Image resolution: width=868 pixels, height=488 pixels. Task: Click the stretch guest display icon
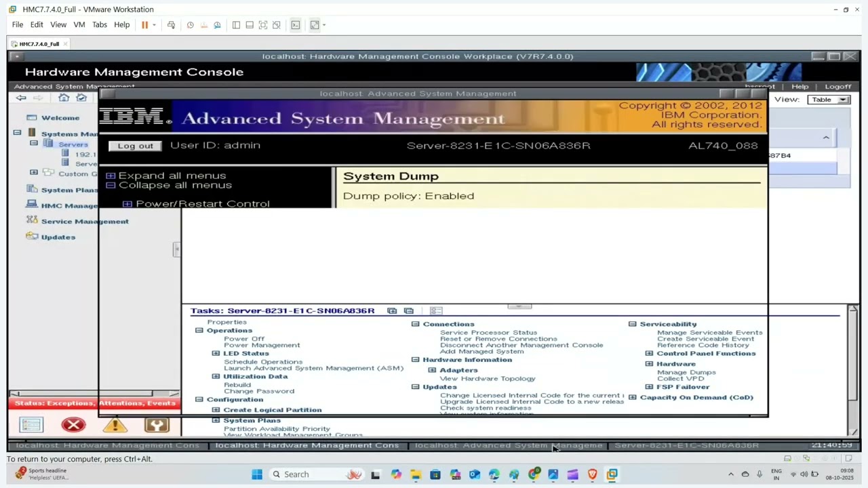(315, 25)
